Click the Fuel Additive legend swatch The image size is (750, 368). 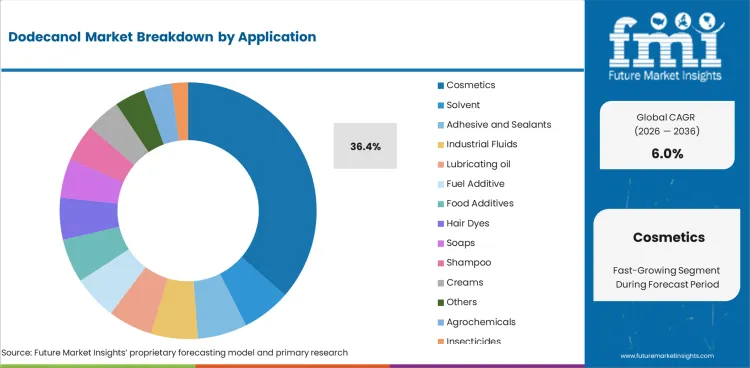point(441,184)
